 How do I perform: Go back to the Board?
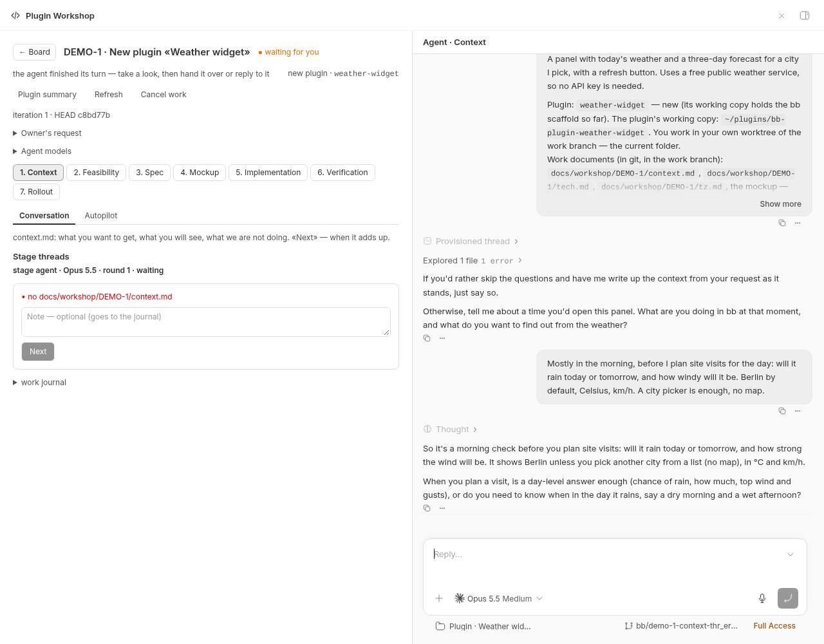[x=34, y=52]
